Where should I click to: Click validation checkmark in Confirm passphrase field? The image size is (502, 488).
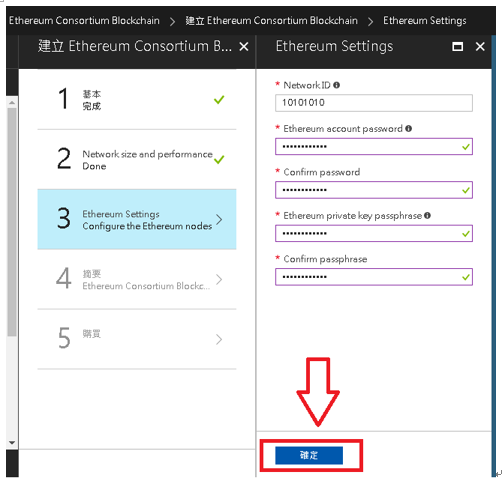click(466, 277)
